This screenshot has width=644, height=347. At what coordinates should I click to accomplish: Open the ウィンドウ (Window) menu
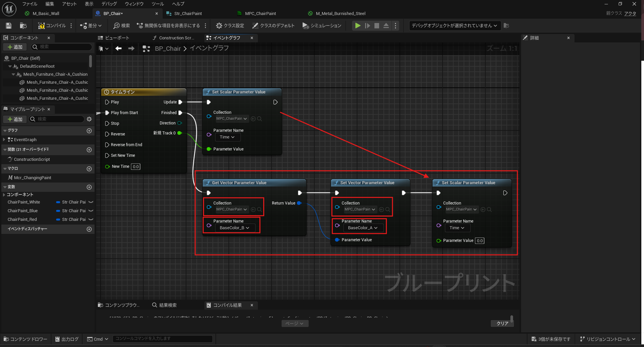point(134,4)
